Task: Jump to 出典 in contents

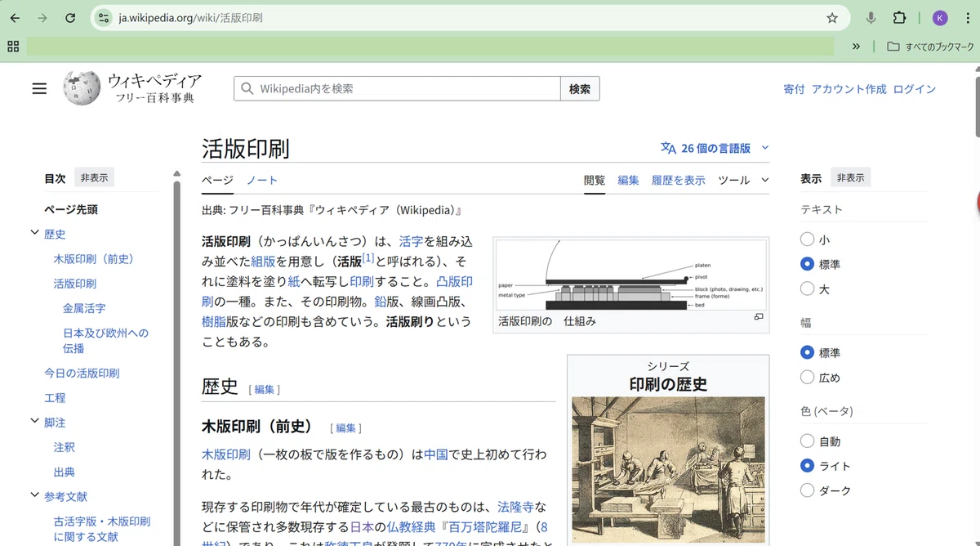Action: point(65,472)
